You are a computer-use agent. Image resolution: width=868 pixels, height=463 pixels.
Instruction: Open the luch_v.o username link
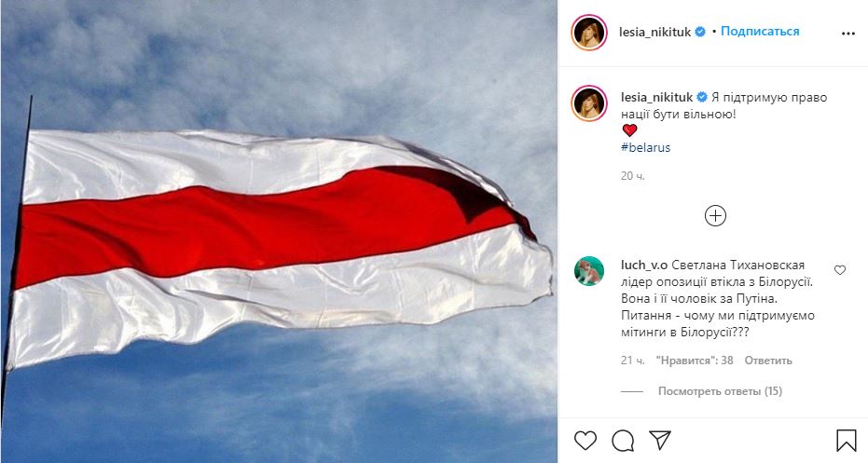coord(644,265)
